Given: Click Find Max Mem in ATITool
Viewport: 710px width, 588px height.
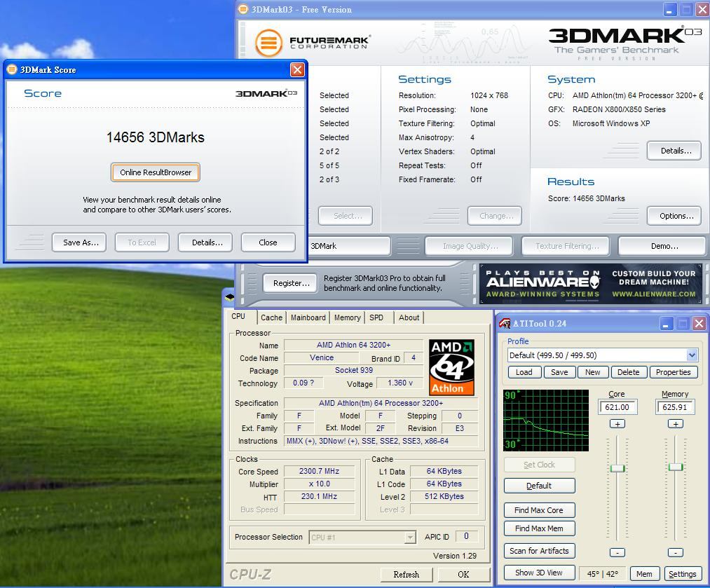Looking at the screenshot, I should tap(539, 528).
